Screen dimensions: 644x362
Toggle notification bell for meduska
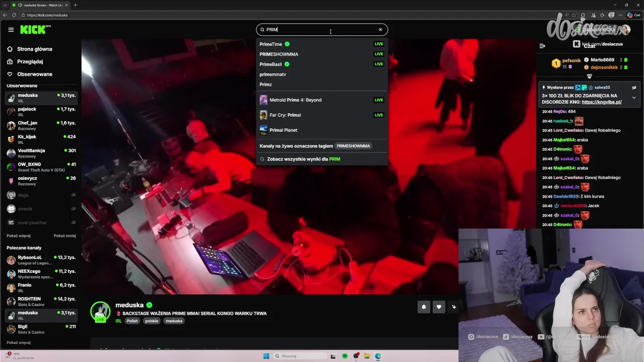tap(424, 307)
